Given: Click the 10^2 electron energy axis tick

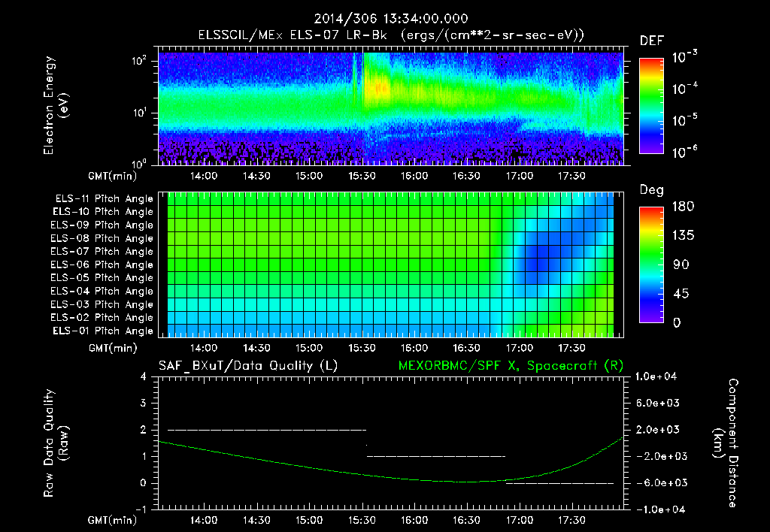Looking at the screenshot, I should [139, 61].
